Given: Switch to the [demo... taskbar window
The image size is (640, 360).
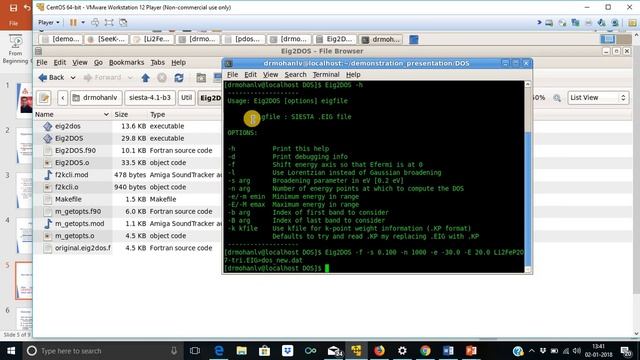Looking at the screenshot, I should point(61,39).
